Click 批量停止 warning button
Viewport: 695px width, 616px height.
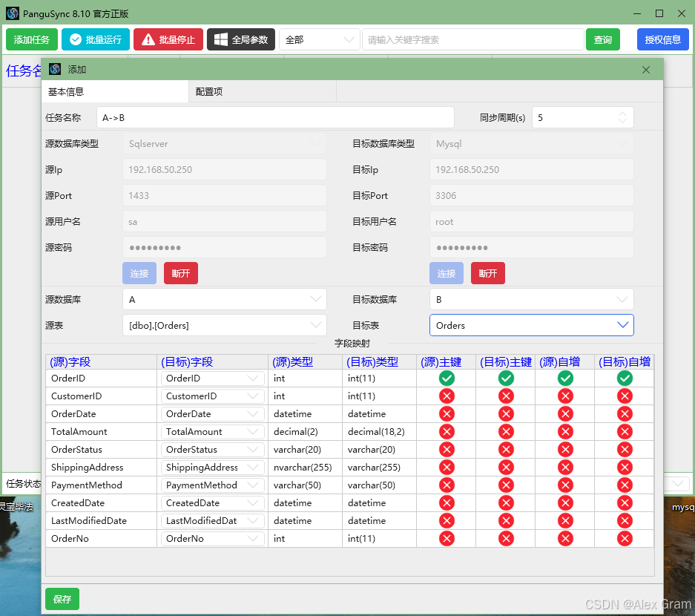pyautogui.click(x=168, y=39)
